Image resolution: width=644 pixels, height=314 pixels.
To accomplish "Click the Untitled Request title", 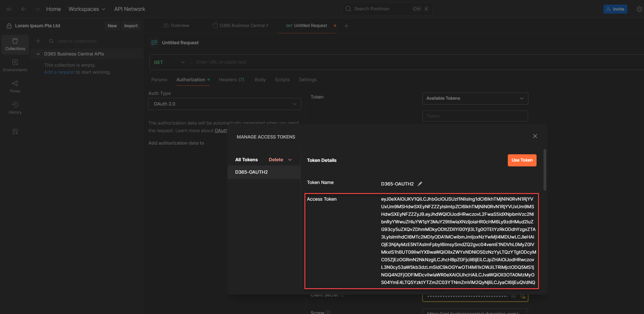I will (x=180, y=43).
